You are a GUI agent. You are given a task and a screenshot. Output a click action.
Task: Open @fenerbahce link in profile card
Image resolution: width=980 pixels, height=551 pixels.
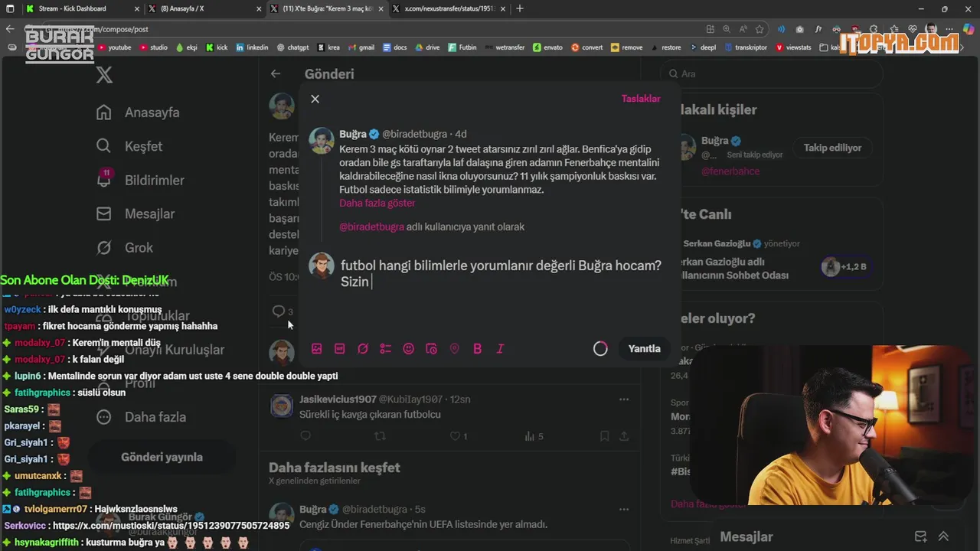[730, 171]
